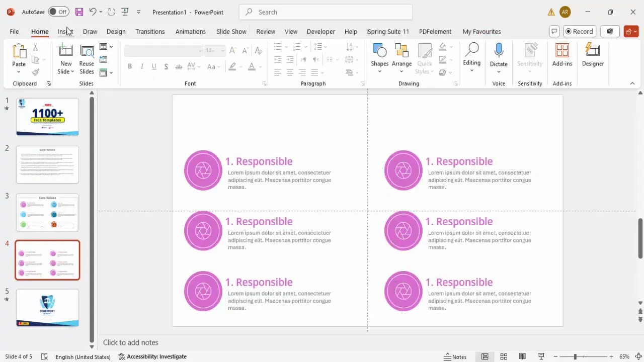Toggle AutoSave switch off/on
This screenshot has width=644, height=362.
point(59,12)
